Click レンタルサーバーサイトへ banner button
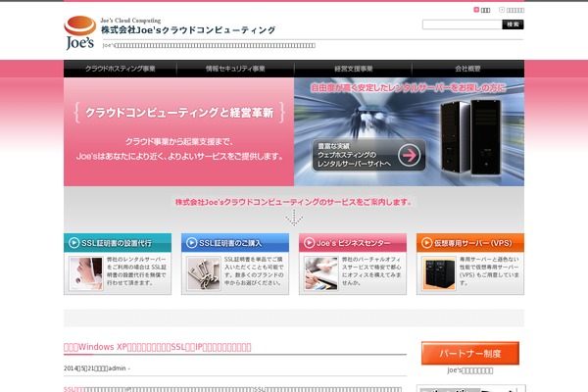Viewport: 588px width, 392px height. (x=368, y=155)
